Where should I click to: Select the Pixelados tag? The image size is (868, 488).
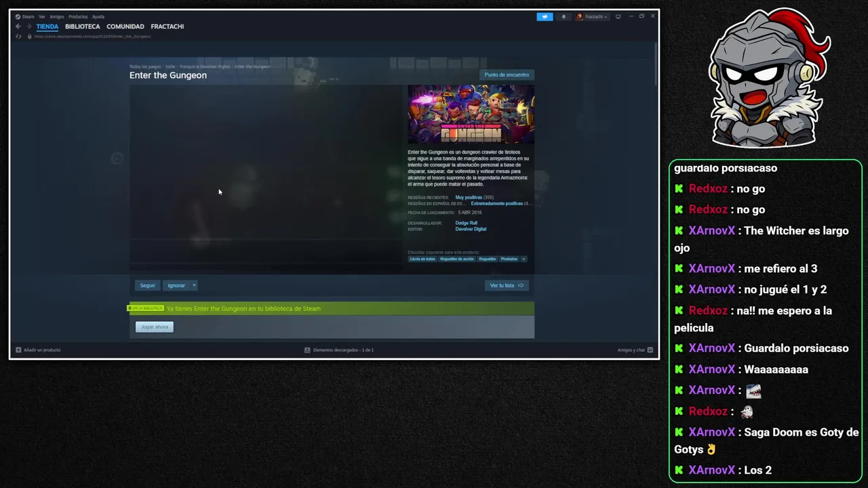point(509,259)
